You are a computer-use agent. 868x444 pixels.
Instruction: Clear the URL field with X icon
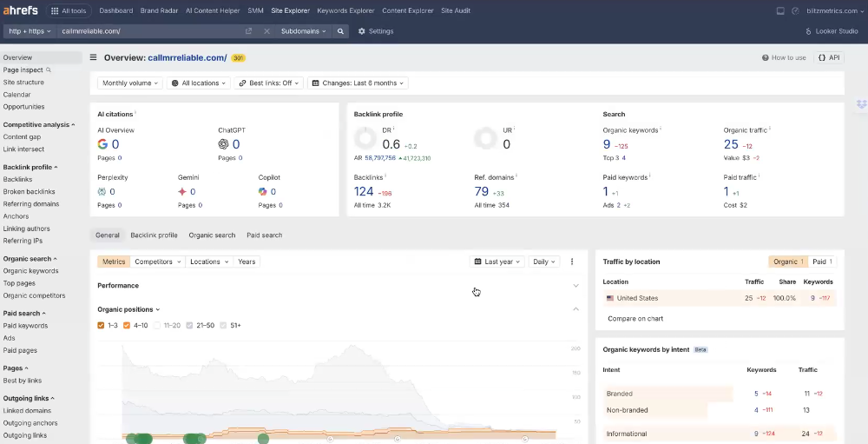[x=266, y=31]
